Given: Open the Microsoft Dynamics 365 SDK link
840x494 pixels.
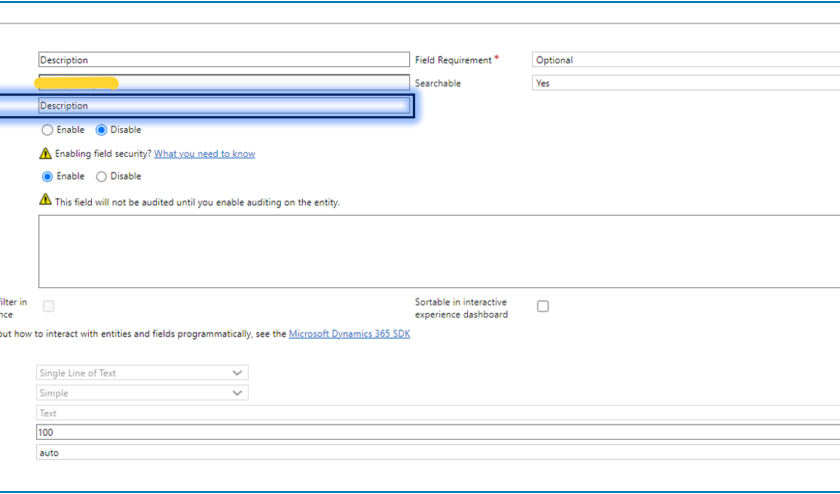Looking at the screenshot, I should [x=349, y=334].
